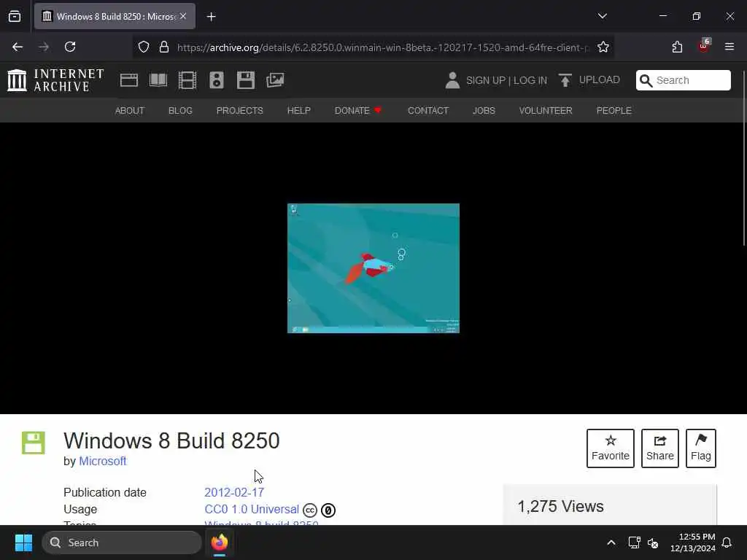This screenshot has width=747, height=560.
Task: Open the CC0 1.0 Universal license link
Action: tap(252, 510)
